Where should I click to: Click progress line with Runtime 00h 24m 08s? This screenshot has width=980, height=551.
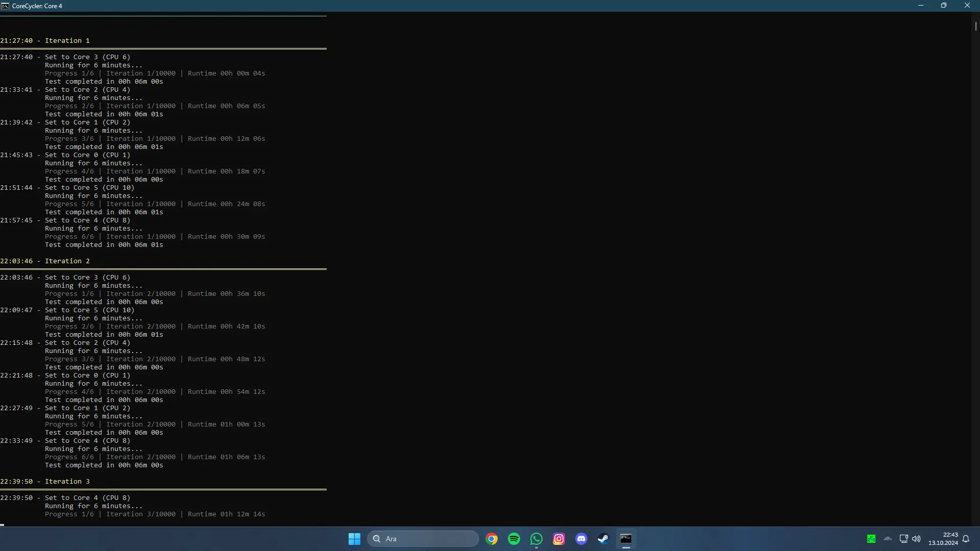click(155, 204)
